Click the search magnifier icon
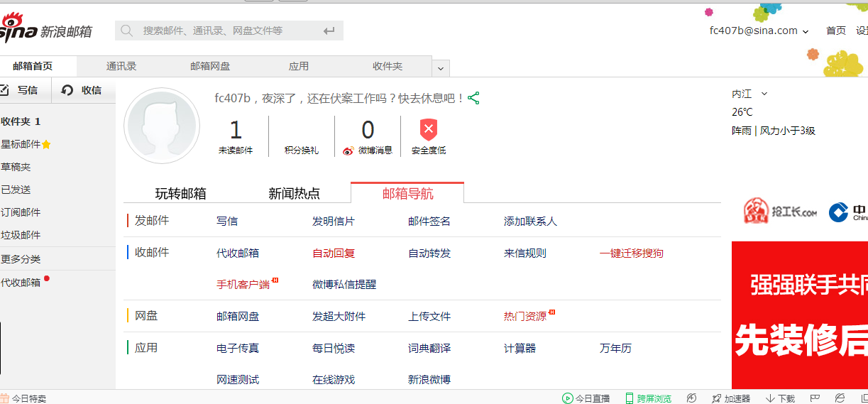868x404 pixels. (x=127, y=31)
